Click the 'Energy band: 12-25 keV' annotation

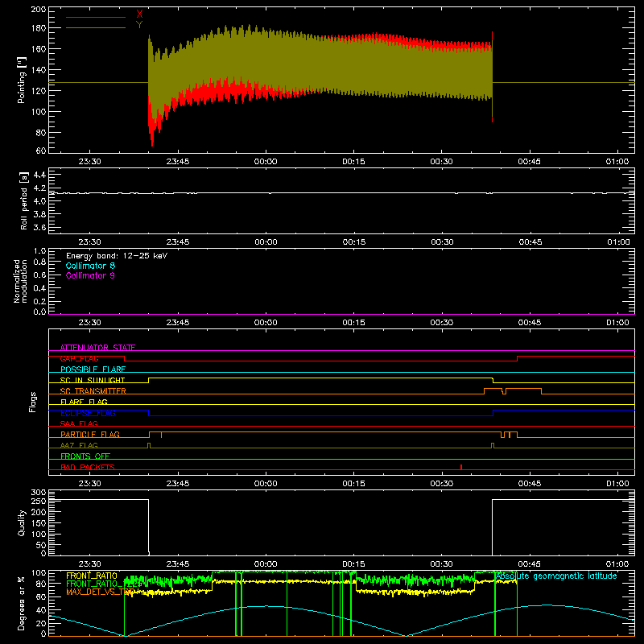pyautogui.click(x=117, y=256)
